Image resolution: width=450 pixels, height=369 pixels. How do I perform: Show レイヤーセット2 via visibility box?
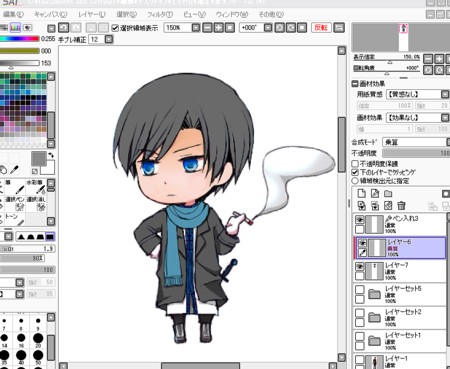pyautogui.click(x=359, y=313)
